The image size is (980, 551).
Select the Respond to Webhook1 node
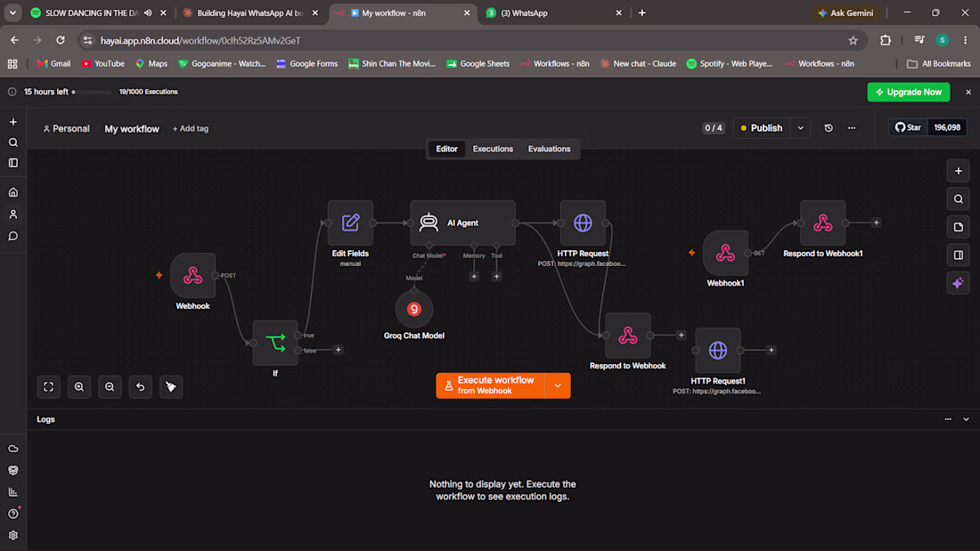click(x=822, y=223)
